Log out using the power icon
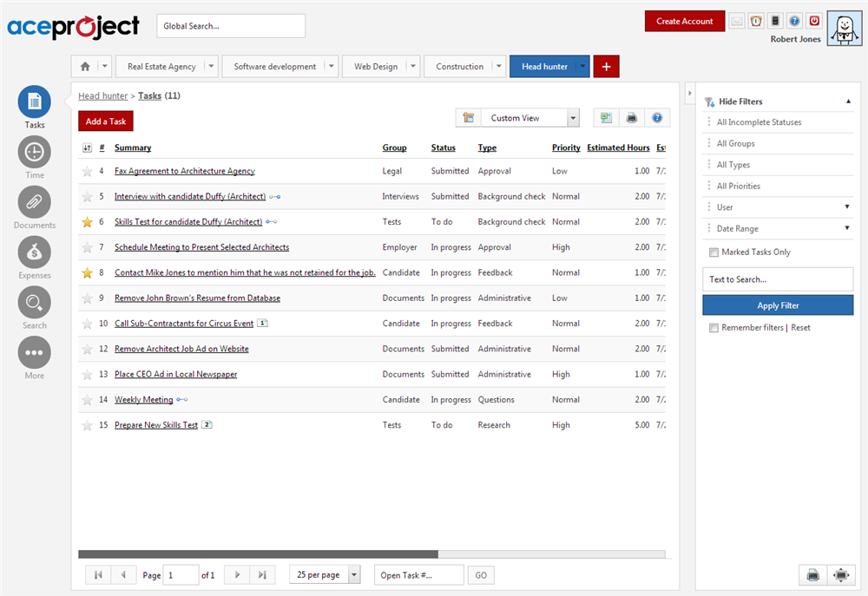 (x=814, y=20)
